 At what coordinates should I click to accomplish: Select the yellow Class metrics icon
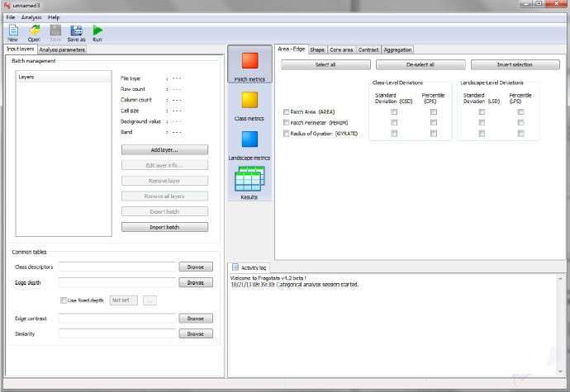249,100
